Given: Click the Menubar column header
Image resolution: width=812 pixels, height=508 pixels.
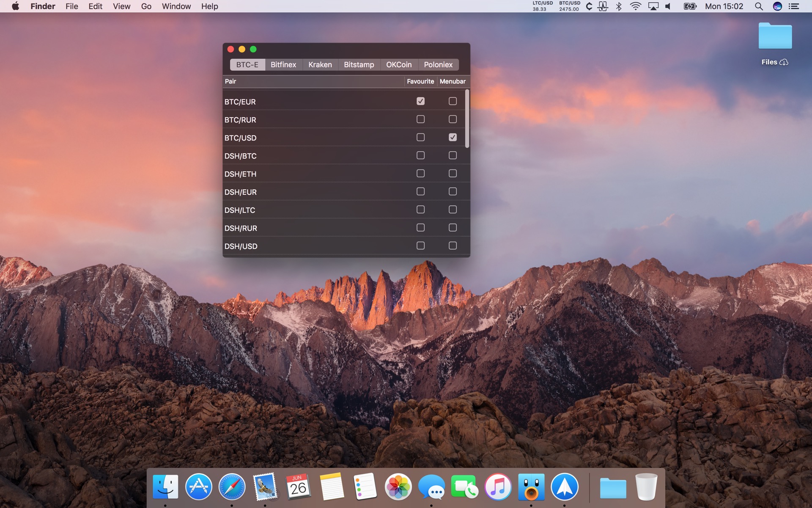Looking at the screenshot, I should tap(453, 81).
